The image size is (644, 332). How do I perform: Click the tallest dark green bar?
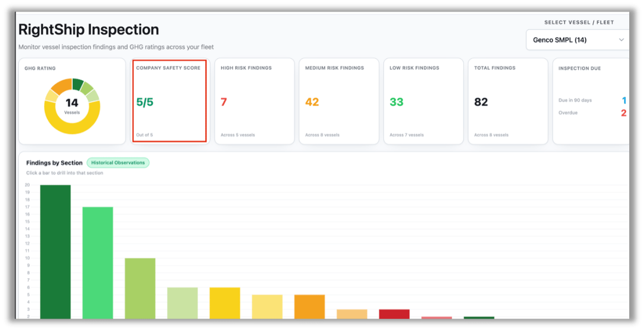tap(55, 252)
